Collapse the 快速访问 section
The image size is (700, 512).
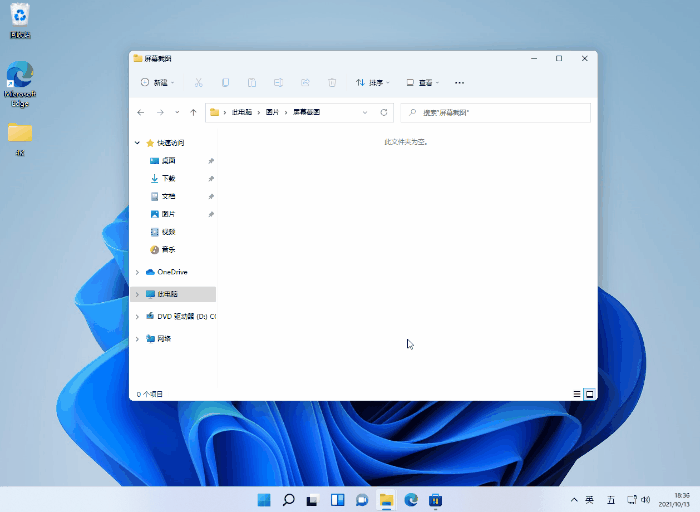[x=137, y=143]
